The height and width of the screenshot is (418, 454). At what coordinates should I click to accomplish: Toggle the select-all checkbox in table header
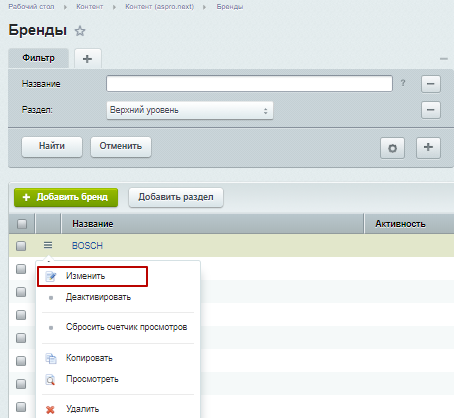[x=22, y=224]
